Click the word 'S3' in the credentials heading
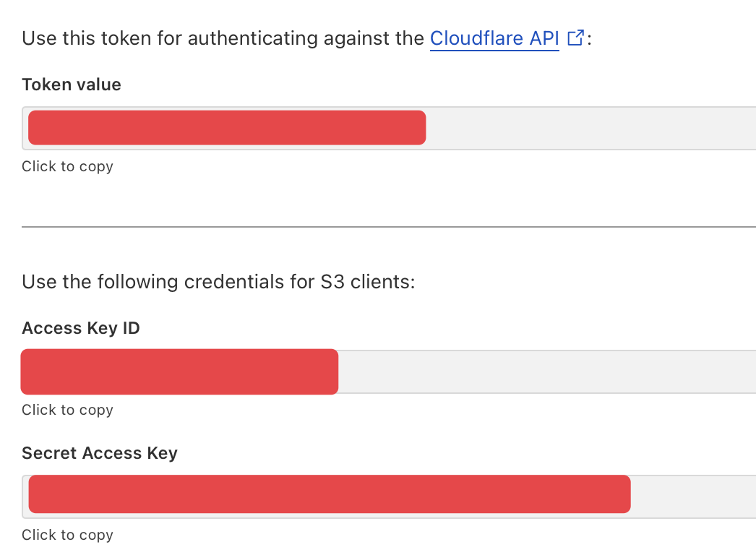The image size is (756, 555). 332,282
